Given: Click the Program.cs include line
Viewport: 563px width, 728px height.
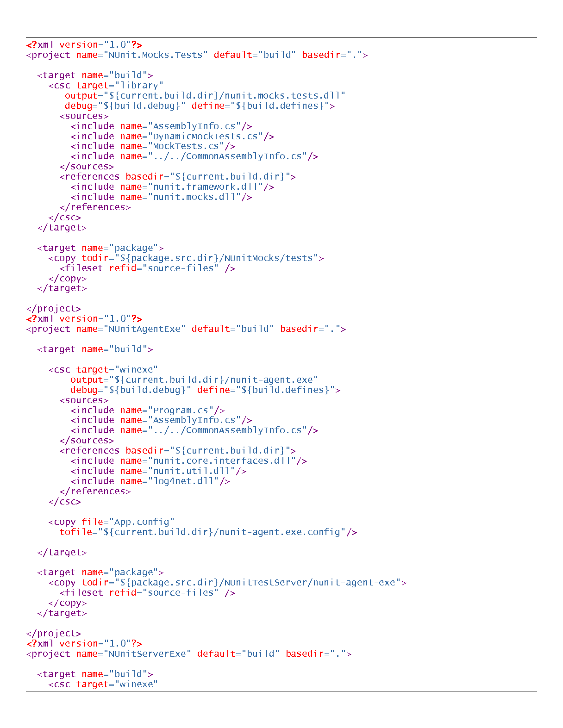Looking at the screenshot, I should [x=148, y=410].
